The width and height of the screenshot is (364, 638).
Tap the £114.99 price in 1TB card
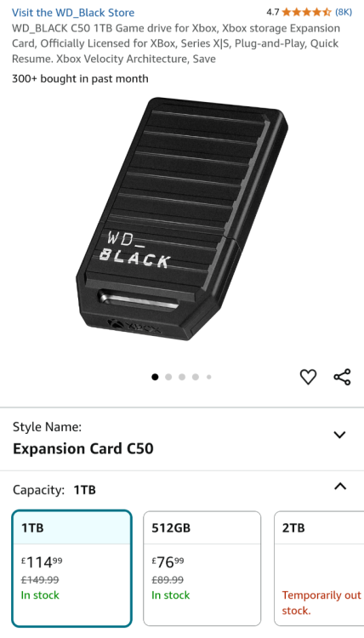pyautogui.click(x=42, y=562)
